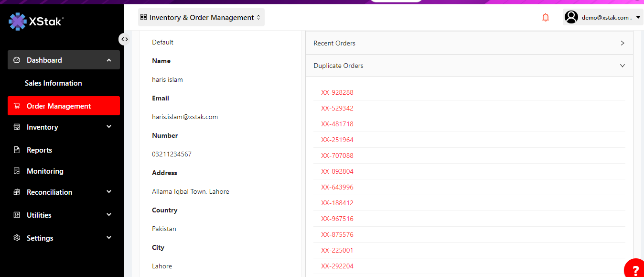Image resolution: width=644 pixels, height=277 pixels.
Task: Open notifications bell icon
Action: click(x=546, y=18)
